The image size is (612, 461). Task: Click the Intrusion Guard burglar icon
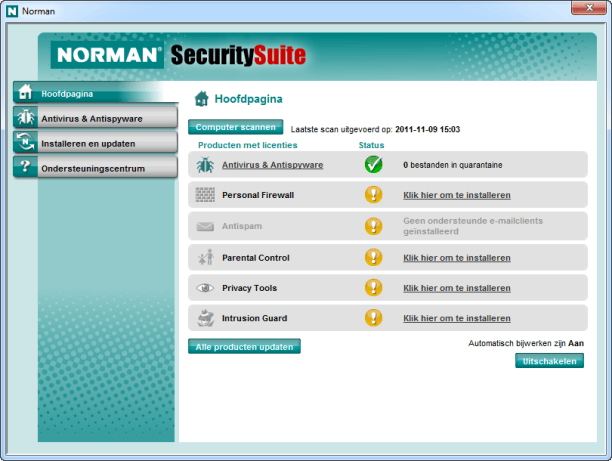[x=206, y=318]
